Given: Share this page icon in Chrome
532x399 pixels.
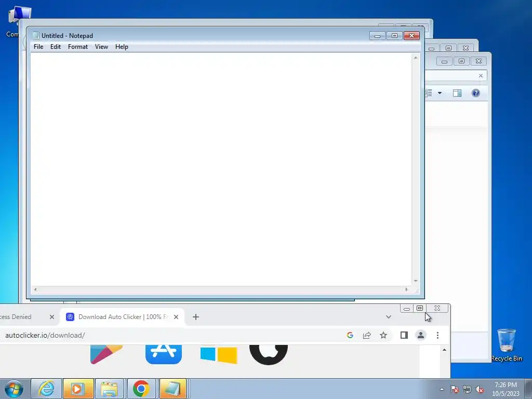Looking at the screenshot, I should pyautogui.click(x=367, y=335).
